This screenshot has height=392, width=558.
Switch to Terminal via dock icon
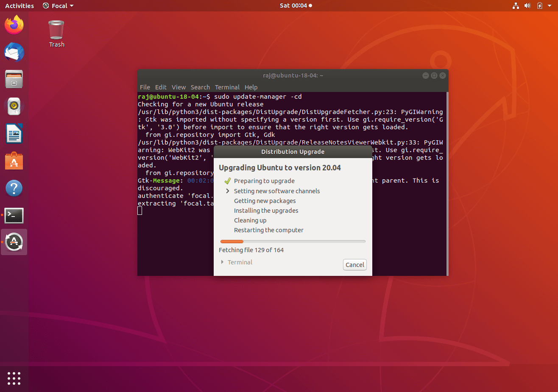tap(14, 215)
